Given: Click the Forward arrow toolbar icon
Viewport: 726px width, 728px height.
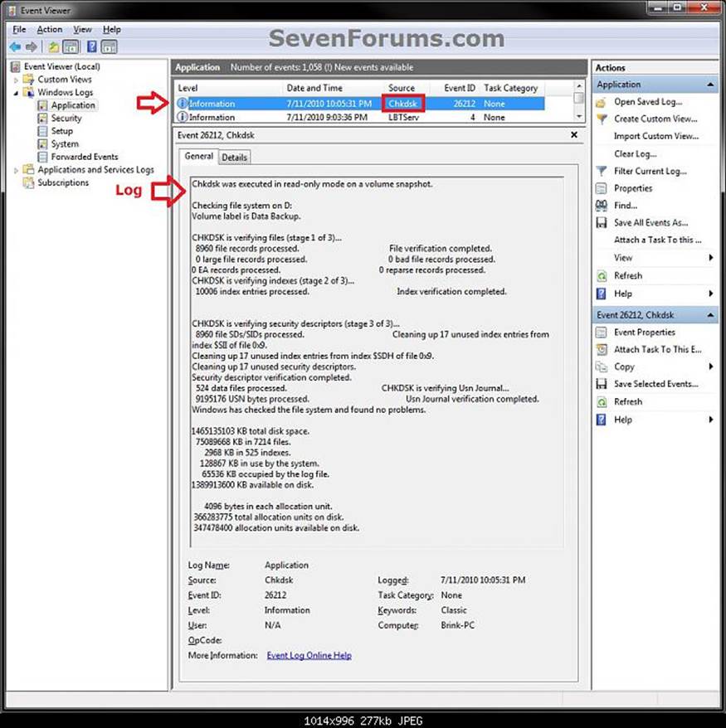Looking at the screenshot, I should click(x=32, y=47).
